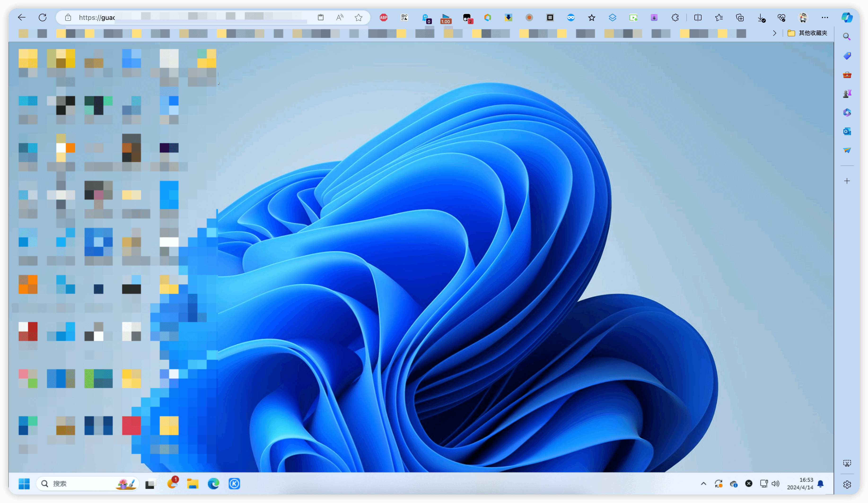Screen dimensions: 868x503
Task: Open the remote Windows Start menu
Action: point(24,484)
